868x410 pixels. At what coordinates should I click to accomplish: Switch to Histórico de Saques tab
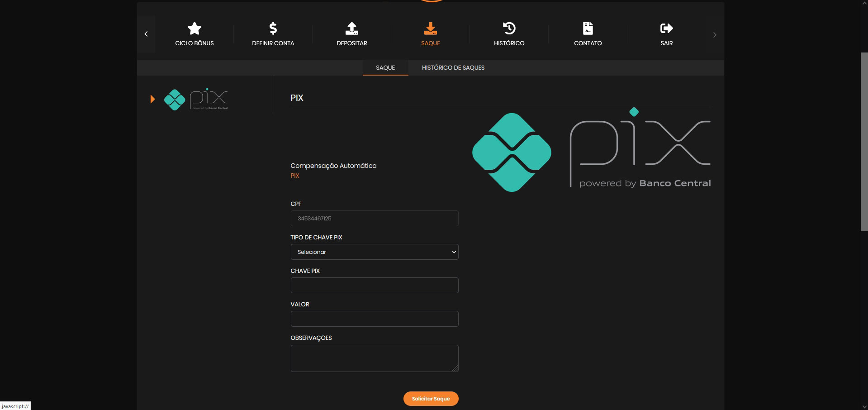(x=453, y=67)
